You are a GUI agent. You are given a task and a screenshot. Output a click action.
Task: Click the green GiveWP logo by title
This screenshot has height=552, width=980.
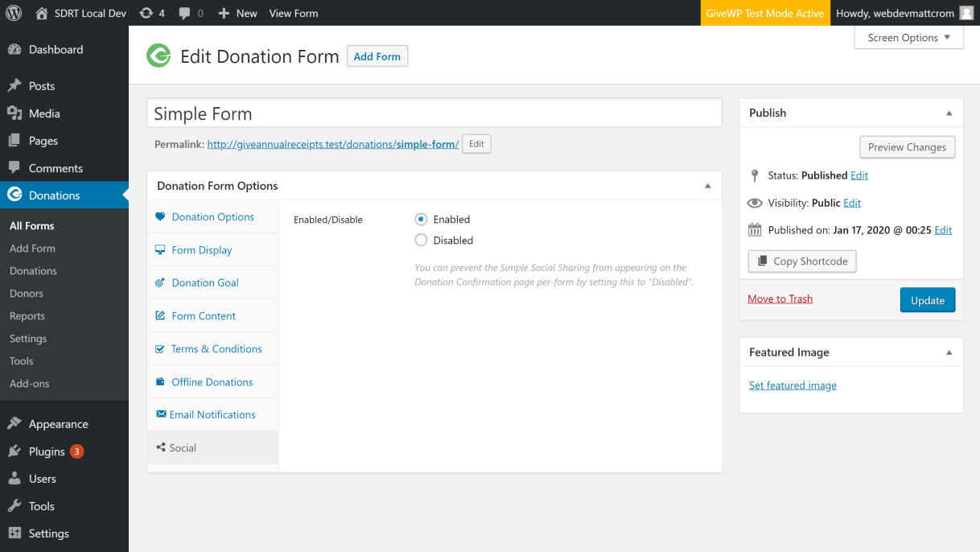click(159, 56)
